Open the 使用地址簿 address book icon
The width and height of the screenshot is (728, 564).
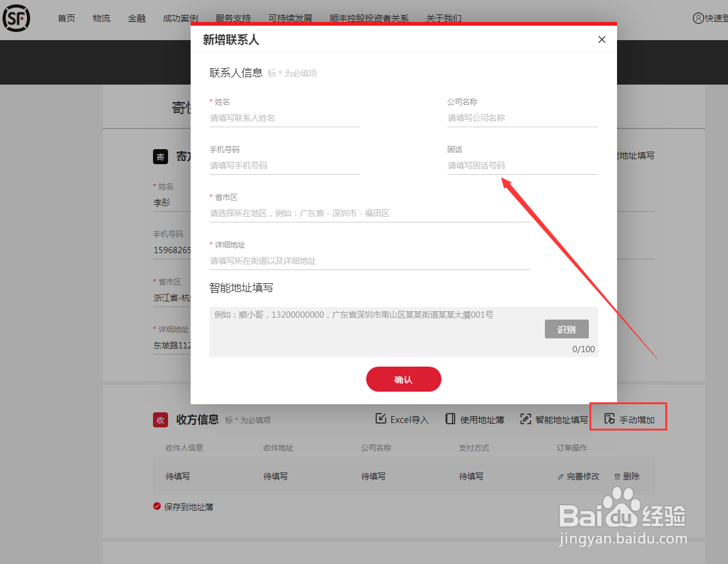point(450,419)
